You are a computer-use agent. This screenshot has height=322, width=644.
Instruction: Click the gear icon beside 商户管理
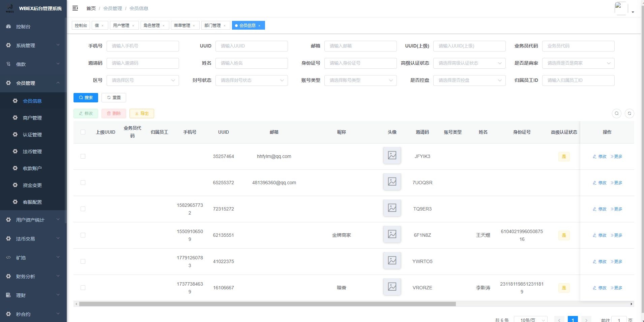[x=15, y=118]
